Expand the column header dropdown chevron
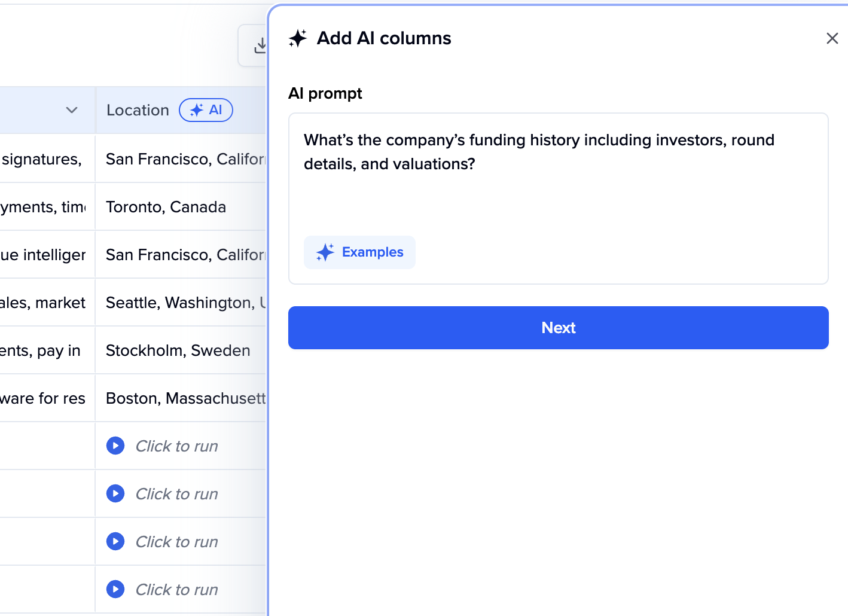Viewport: 848px width, 616px height. (x=72, y=110)
